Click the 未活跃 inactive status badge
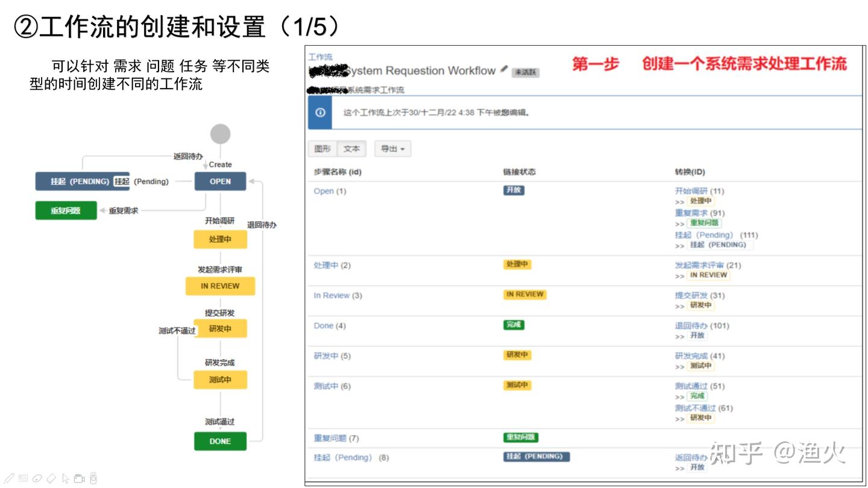868x488 pixels. [x=526, y=72]
